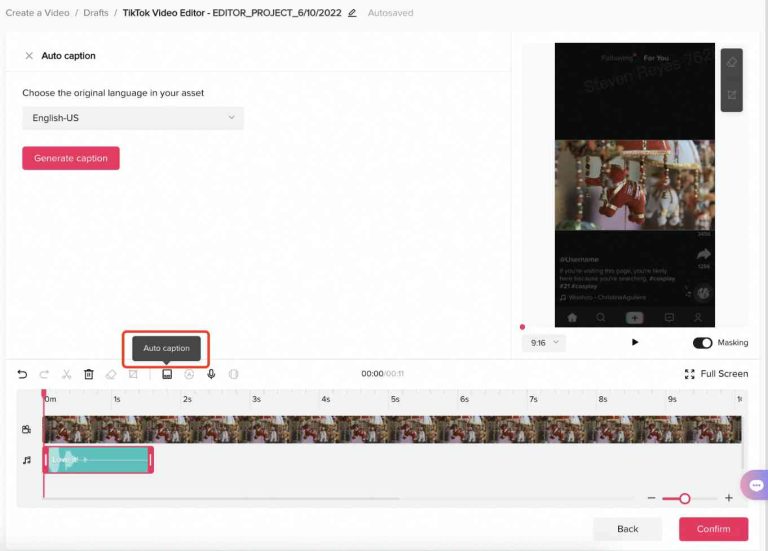Click the video preview image
Viewport: 768px width, 551px height.
click(x=635, y=185)
